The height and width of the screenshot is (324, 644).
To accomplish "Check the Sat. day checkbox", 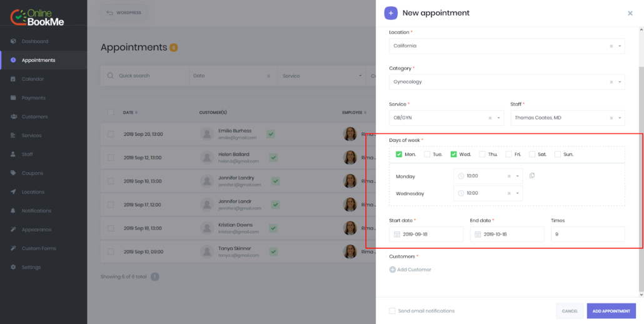I will click(x=532, y=154).
